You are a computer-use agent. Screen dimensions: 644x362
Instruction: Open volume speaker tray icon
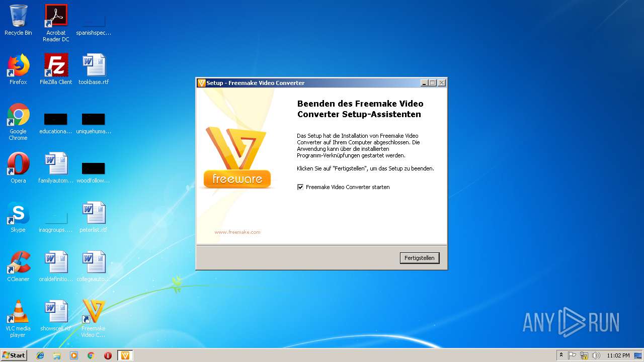(596, 355)
